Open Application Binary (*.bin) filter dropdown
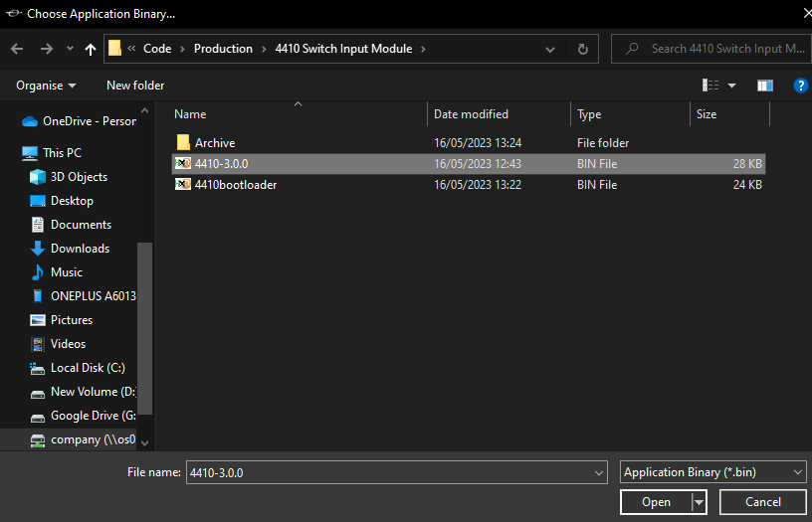Viewport: 812px width, 522px height. click(713, 472)
